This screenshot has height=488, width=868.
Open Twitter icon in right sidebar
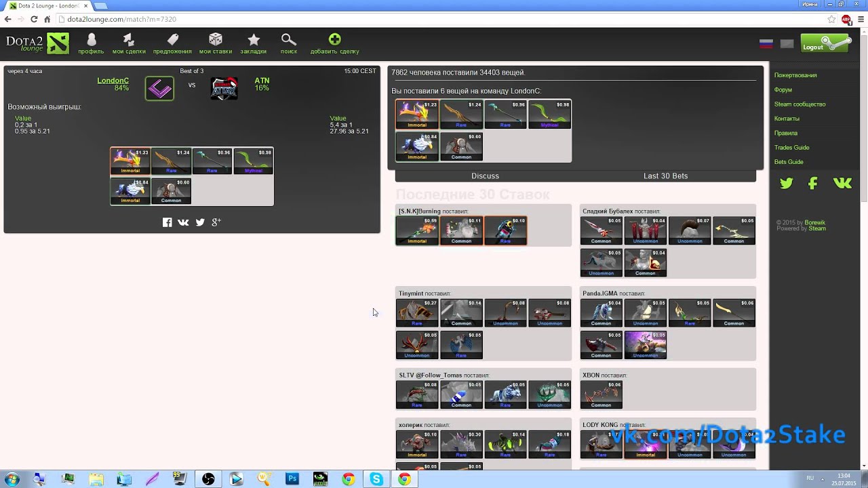click(x=786, y=183)
